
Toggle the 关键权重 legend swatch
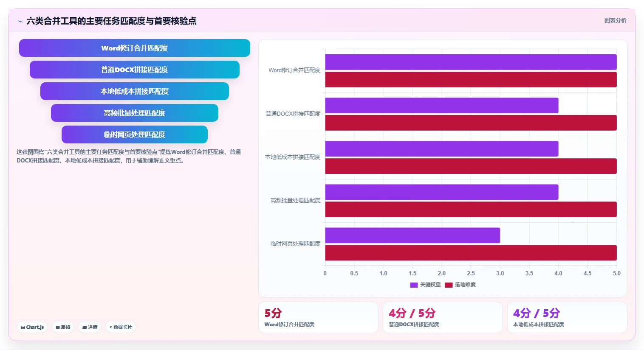[x=414, y=285]
